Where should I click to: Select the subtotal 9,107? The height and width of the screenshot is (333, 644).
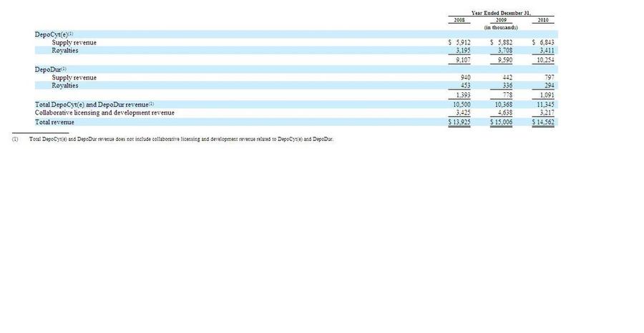tap(463, 60)
